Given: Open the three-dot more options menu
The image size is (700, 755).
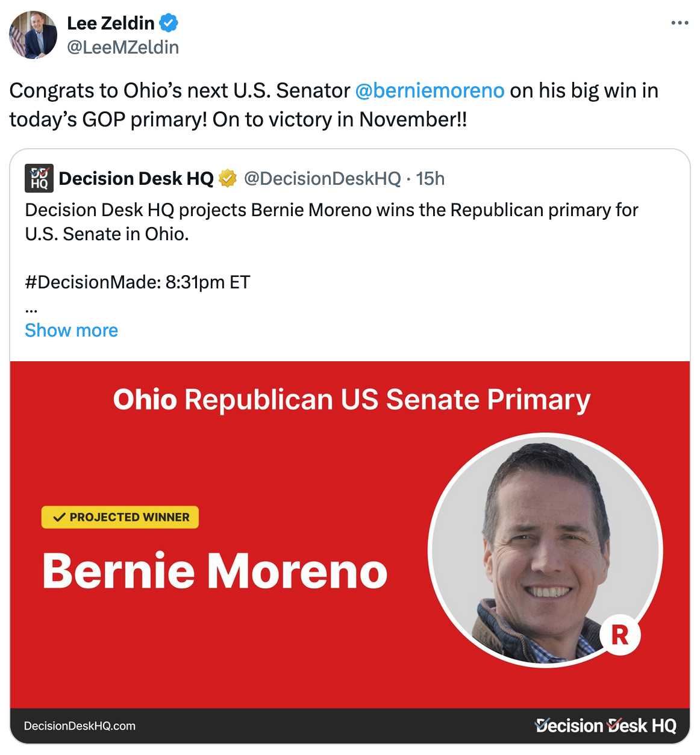Looking at the screenshot, I should click(x=680, y=23).
